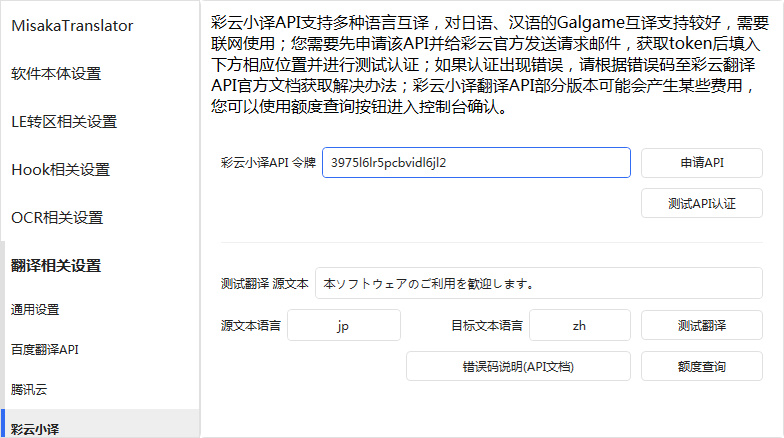784x438 pixels.
Task: Select the 彩云小译 sidebar entry
Action: coord(36,428)
